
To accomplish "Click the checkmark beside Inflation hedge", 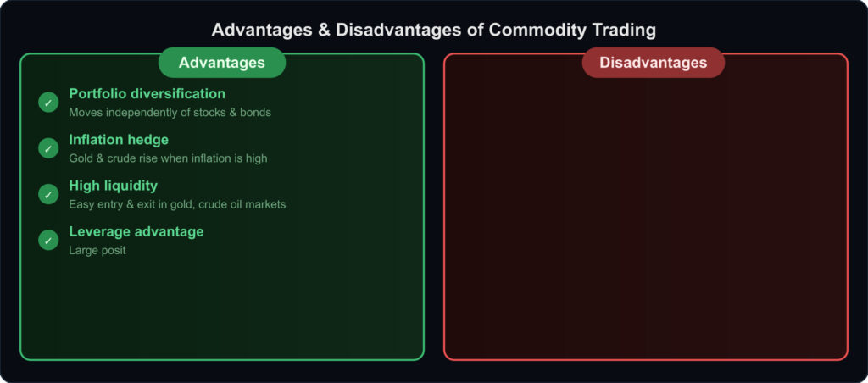I will click(48, 148).
